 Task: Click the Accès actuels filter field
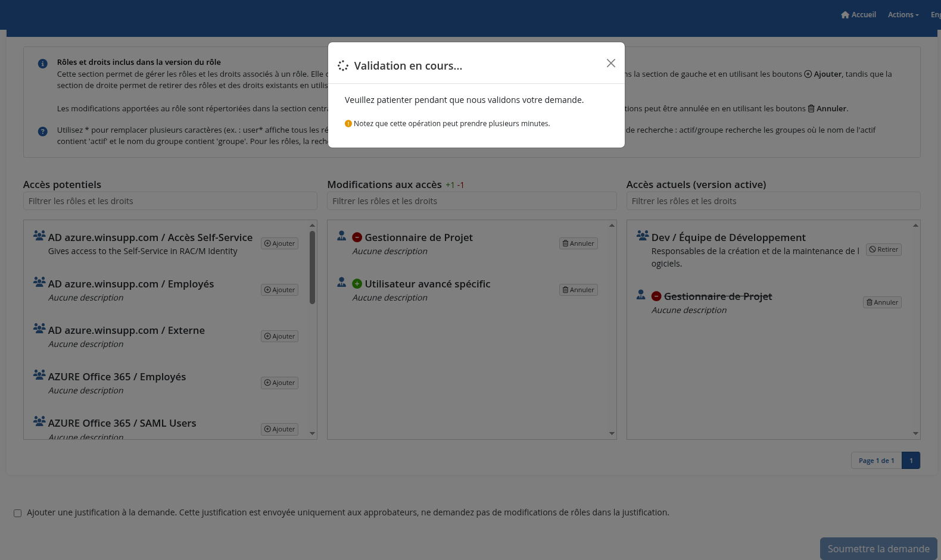coord(773,201)
